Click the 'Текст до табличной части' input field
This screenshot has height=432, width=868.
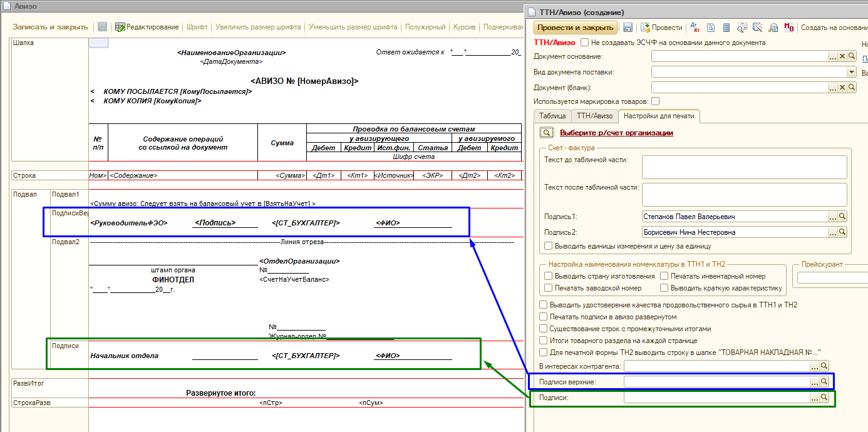pos(744,167)
